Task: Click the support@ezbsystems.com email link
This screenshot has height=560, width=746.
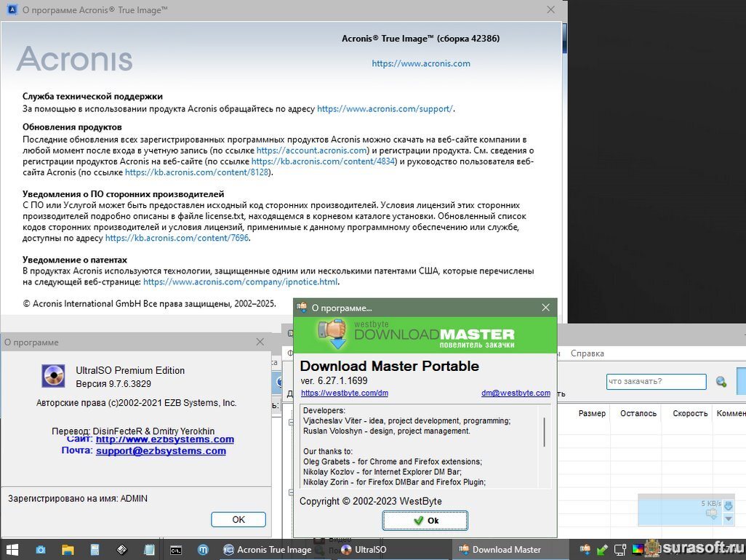Action: click(x=161, y=451)
